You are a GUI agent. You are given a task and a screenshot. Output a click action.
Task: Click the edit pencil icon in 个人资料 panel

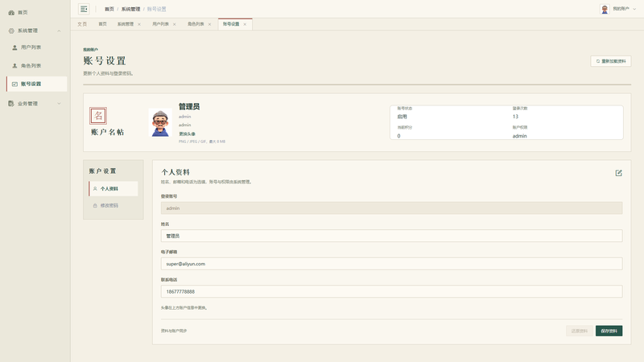(x=618, y=173)
